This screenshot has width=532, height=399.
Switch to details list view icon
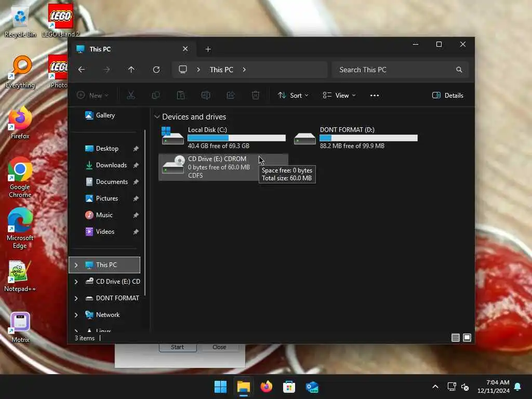pos(455,338)
